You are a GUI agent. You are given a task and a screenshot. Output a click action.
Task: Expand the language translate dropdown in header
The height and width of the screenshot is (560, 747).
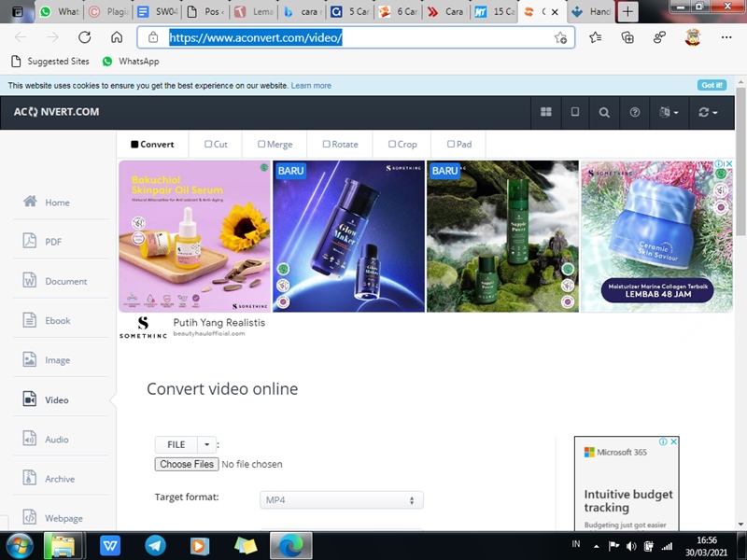point(669,112)
